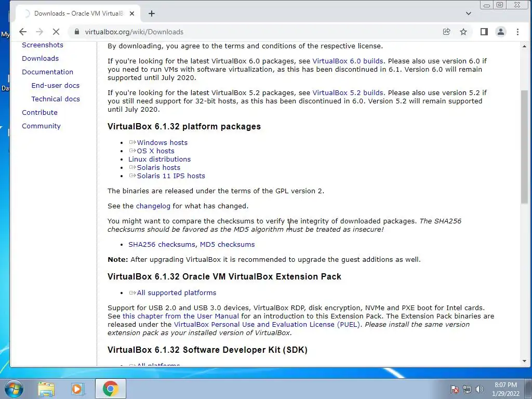532x399 pixels.
Task: Open the VirtualBox Personal Use and Evaluation License link
Action: (x=267, y=324)
